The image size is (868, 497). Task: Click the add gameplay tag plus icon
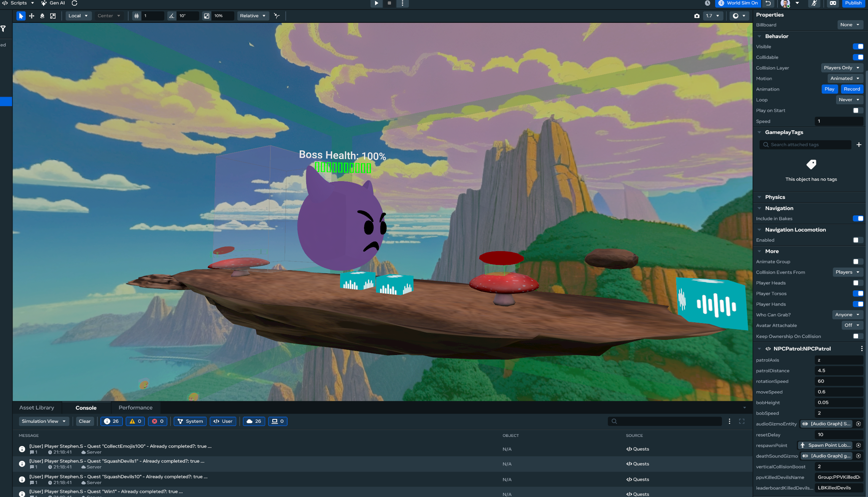click(x=858, y=145)
